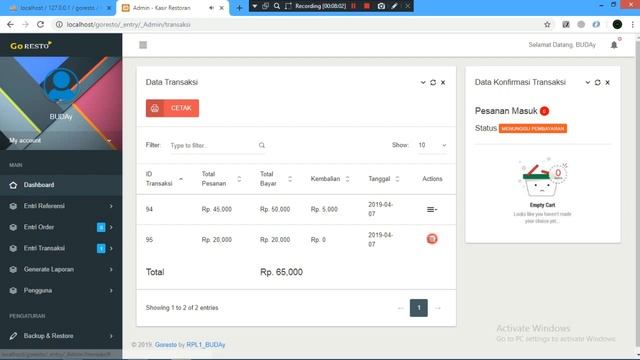Stop the screen recording
Image resolution: width=640 pixels, height=360 pixels.
[367, 6]
